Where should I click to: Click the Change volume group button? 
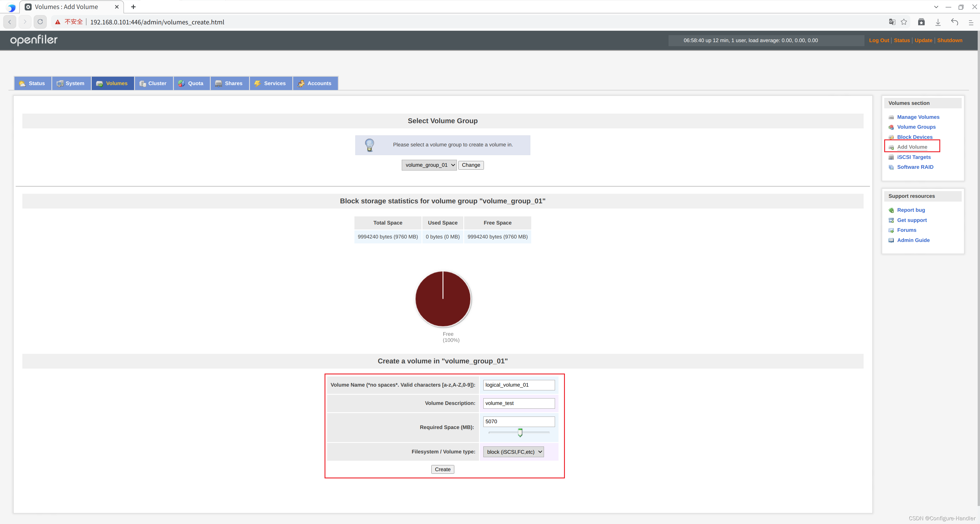point(471,165)
